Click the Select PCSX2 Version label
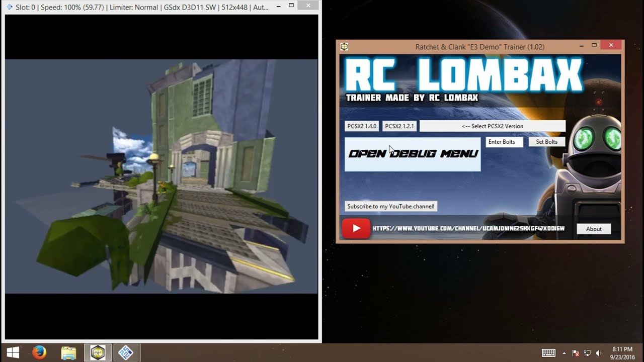Viewport: 644px width, 362px height. (x=493, y=126)
